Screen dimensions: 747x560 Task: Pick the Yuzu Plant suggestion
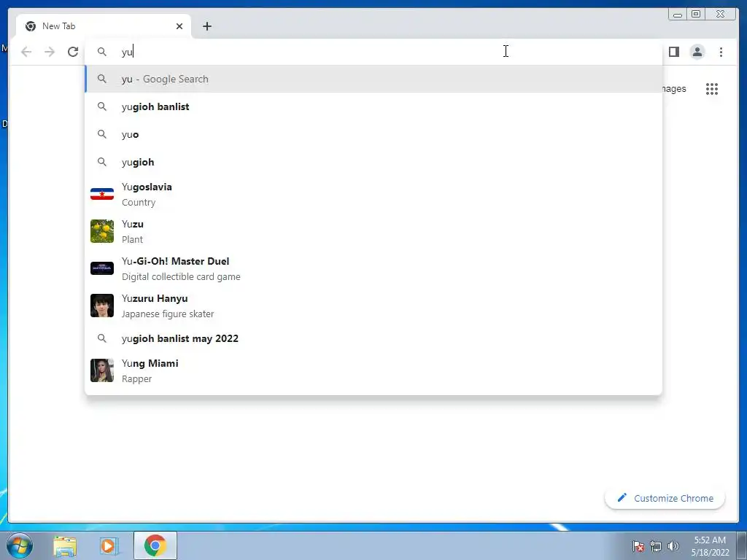click(x=373, y=231)
